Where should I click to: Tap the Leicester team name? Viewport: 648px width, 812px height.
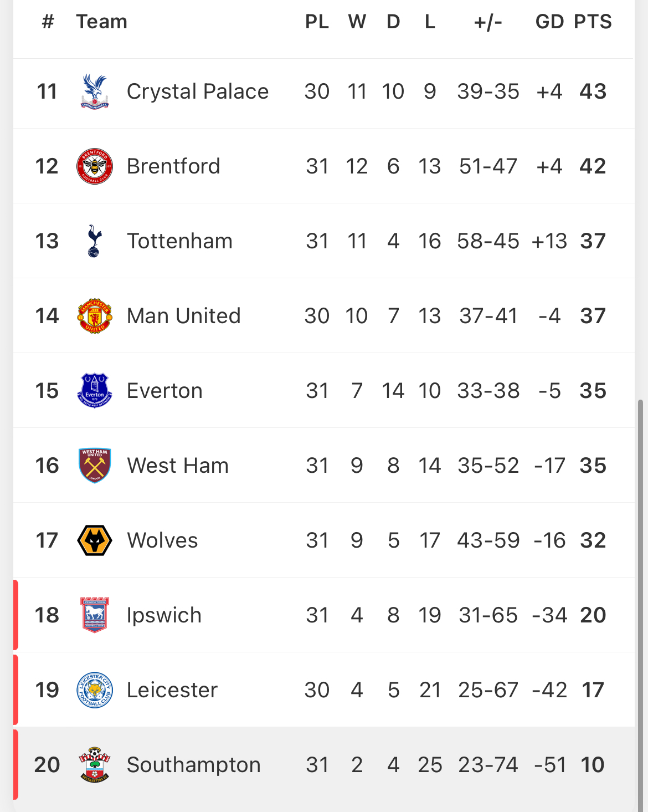pos(172,690)
